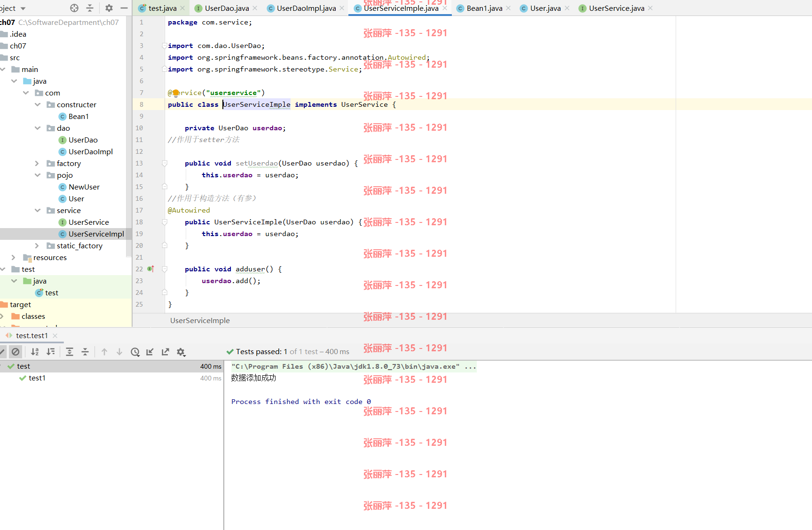Collapse the java folder under main
This screenshot has width=812, height=530.
[x=14, y=81]
